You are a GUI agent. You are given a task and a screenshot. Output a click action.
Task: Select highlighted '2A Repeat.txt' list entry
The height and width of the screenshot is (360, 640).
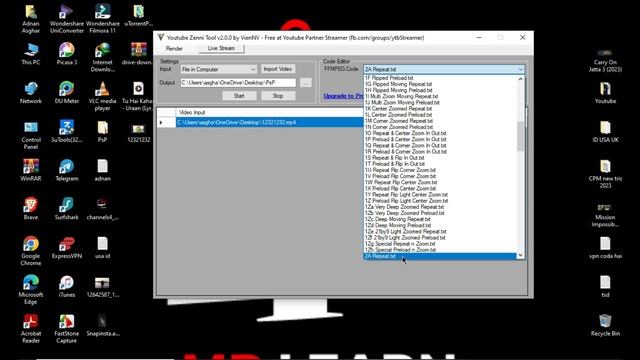click(440, 256)
